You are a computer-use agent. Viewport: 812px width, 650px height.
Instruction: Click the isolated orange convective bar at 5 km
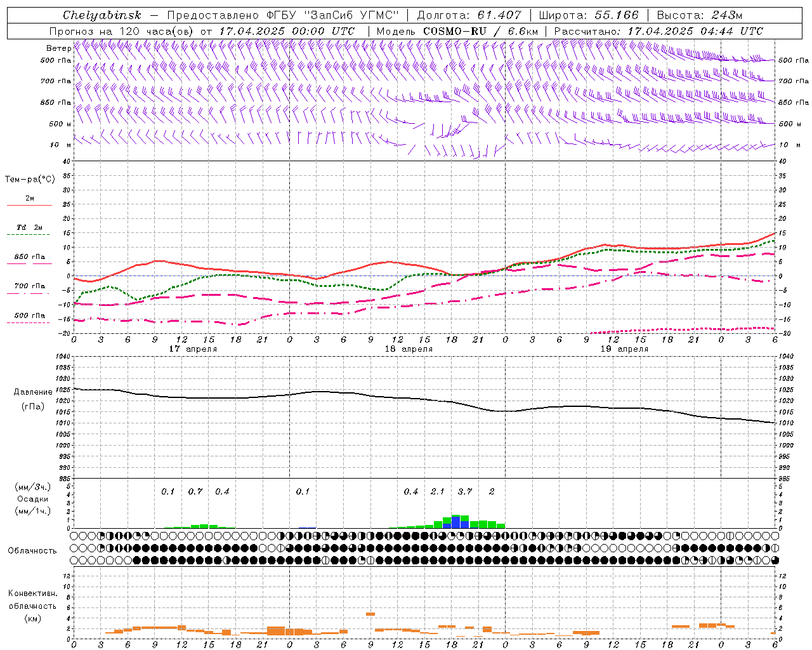(x=370, y=614)
